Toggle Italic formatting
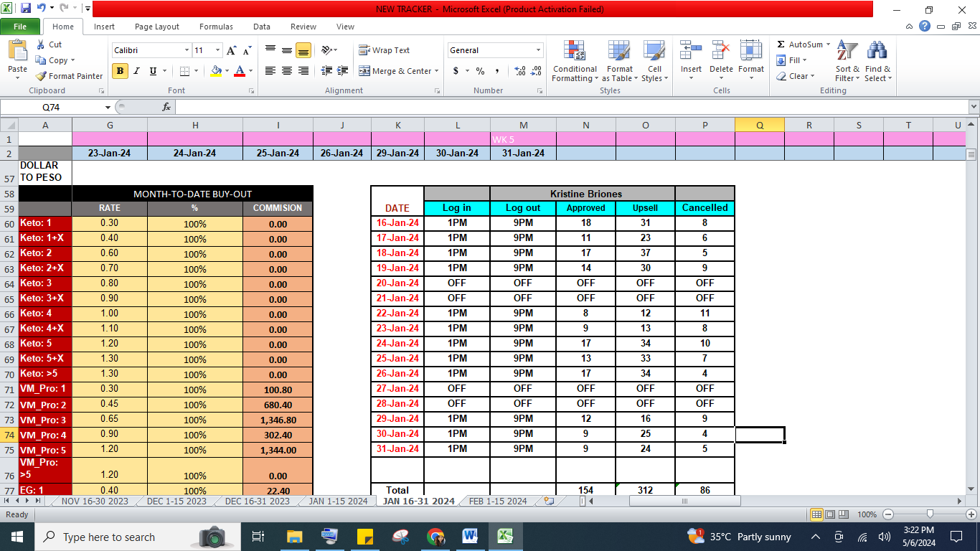 pos(136,71)
